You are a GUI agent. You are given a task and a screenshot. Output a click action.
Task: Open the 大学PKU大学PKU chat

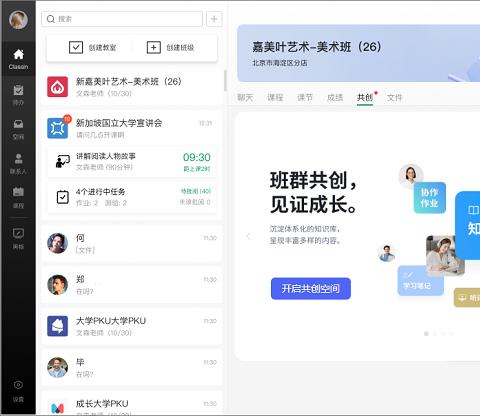[x=132, y=326]
